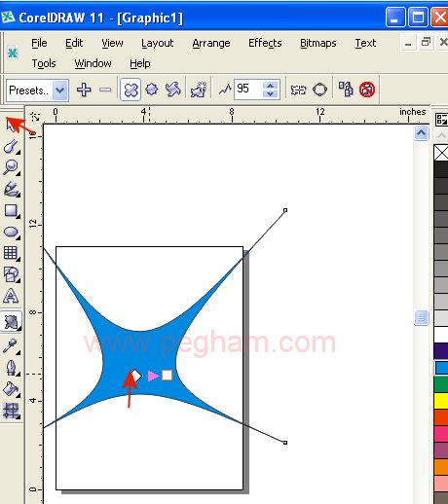This screenshot has width=448, height=504.
Task: Click the Convert to Curves button
Action: pyautogui.click(x=319, y=90)
